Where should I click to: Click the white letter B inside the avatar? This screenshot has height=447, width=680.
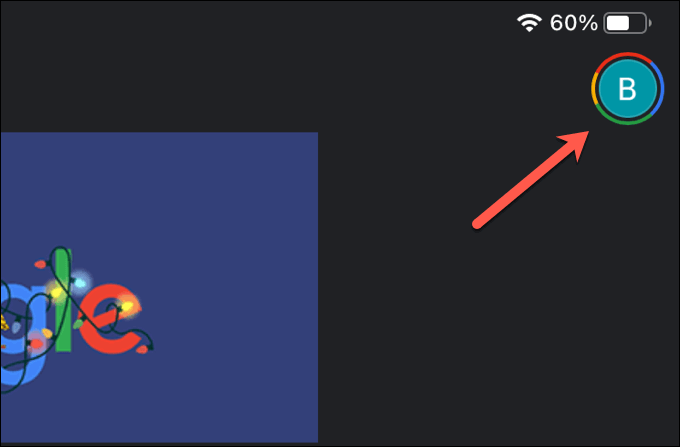[x=628, y=89]
